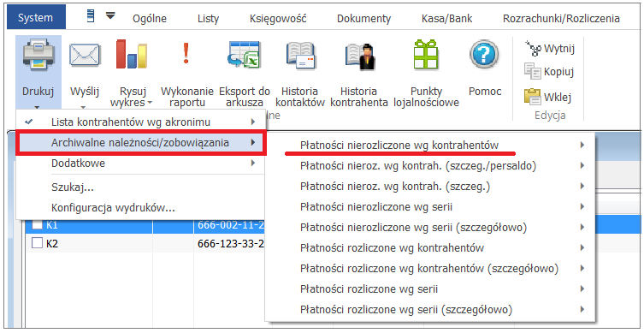Switch to the Księgowość tab

[x=278, y=19]
